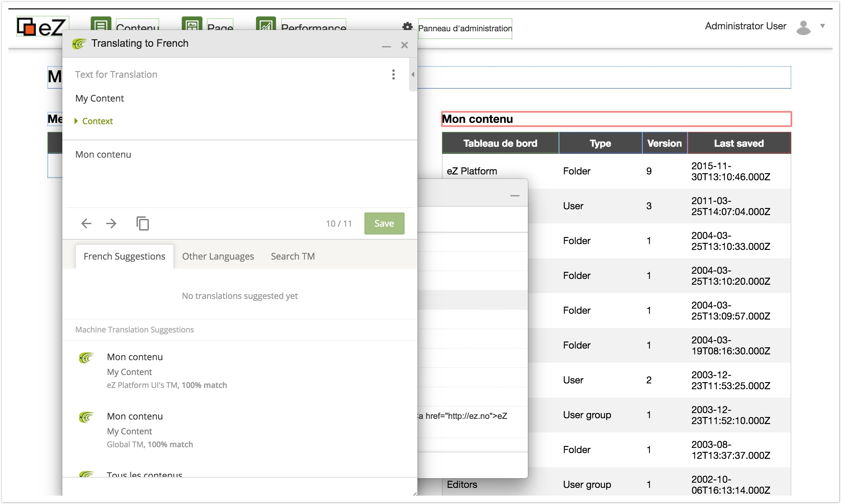Advance to next segment with right arrow
Screen dimensions: 841x504
(111, 223)
